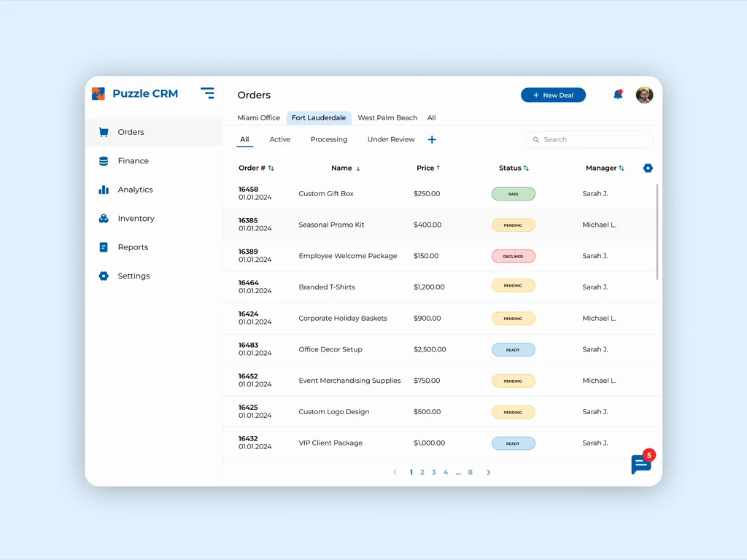Screen dimensions: 747x560
Task: Sort by Price column arrow
Action: tap(438, 168)
